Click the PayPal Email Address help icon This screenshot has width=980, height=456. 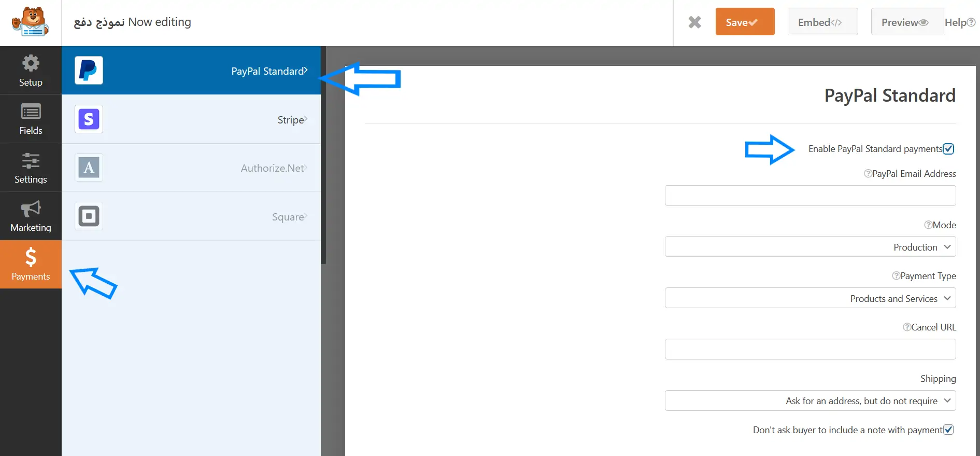click(x=868, y=174)
